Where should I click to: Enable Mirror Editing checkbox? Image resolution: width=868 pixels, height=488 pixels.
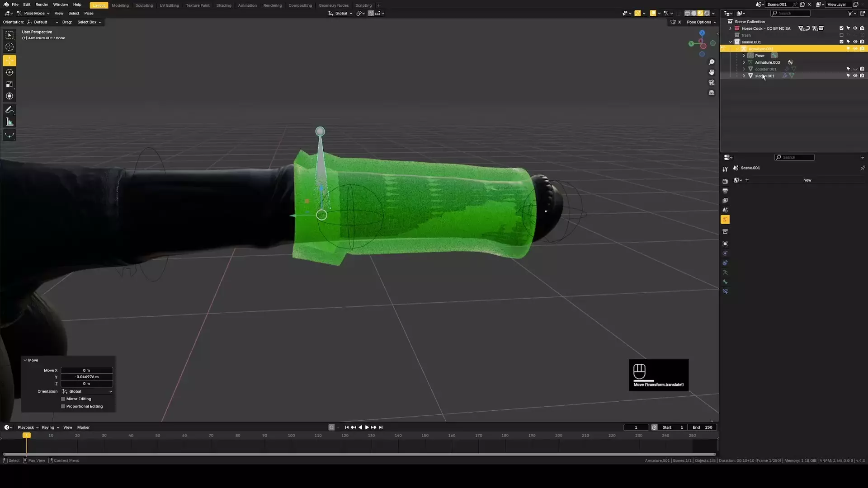pyautogui.click(x=63, y=399)
